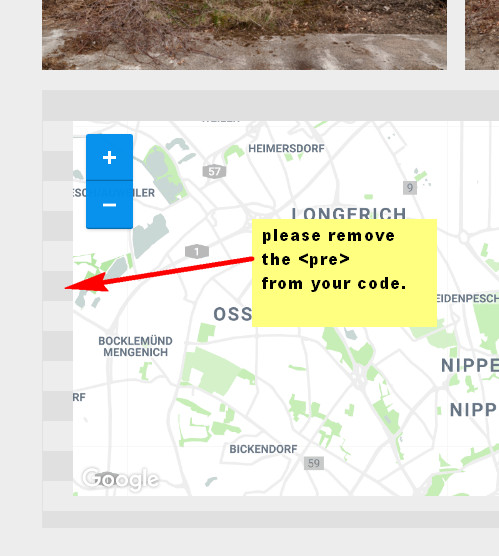Open the Google logo link on map

point(120,479)
